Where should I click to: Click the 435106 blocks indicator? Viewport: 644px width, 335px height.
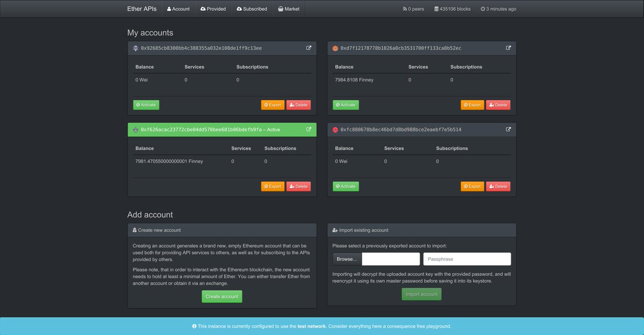pos(452,9)
